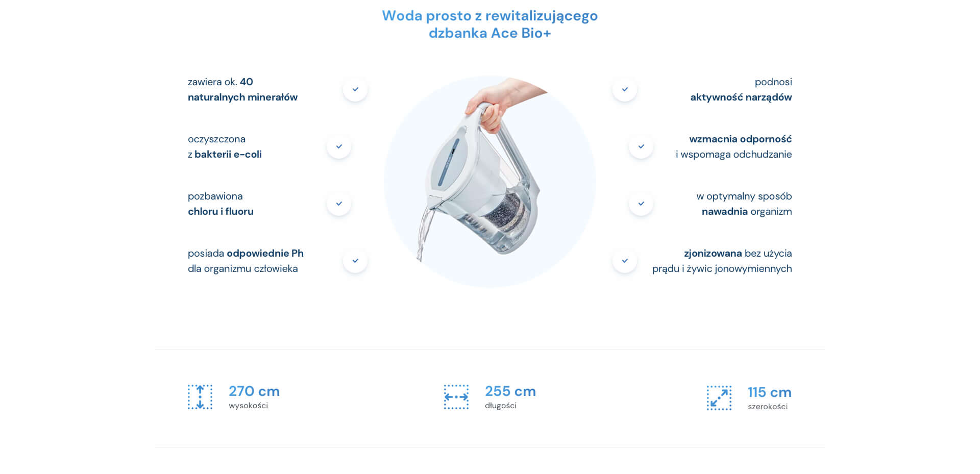This screenshot has width=980, height=474.
Task: Click the checkmark beside '40 naturalnych minerałów'
Action: click(355, 89)
